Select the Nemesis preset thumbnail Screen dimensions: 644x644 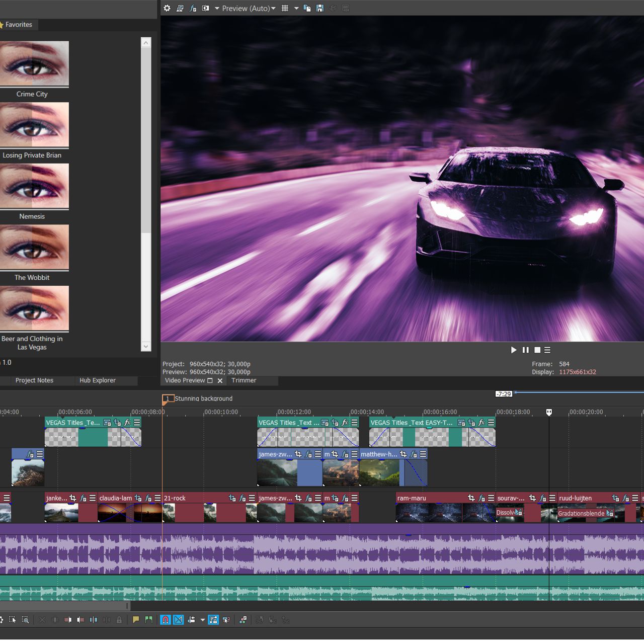pos(35,186)
